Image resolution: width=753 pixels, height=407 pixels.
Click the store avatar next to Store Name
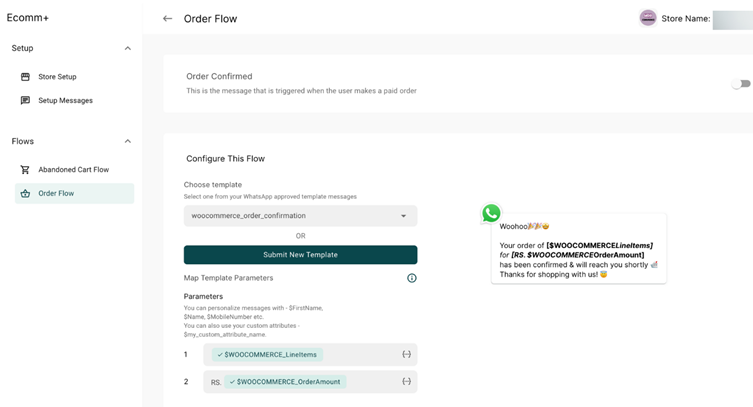(648, 18)
